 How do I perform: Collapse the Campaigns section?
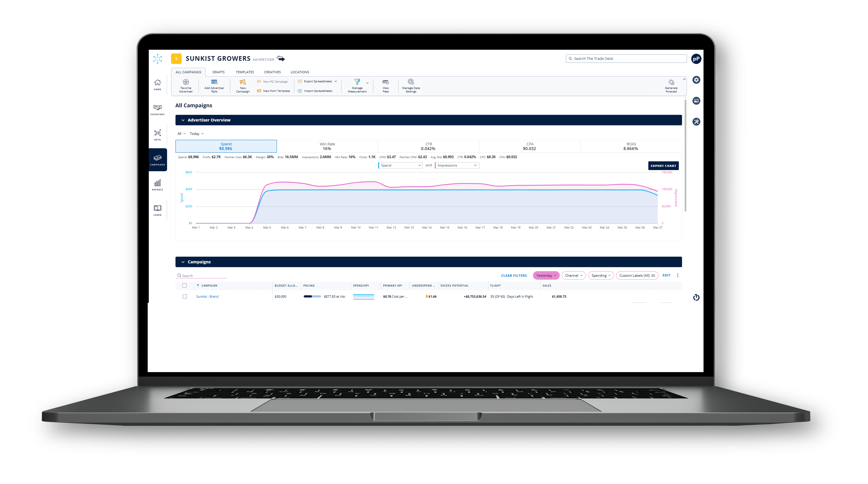[183, 262]
